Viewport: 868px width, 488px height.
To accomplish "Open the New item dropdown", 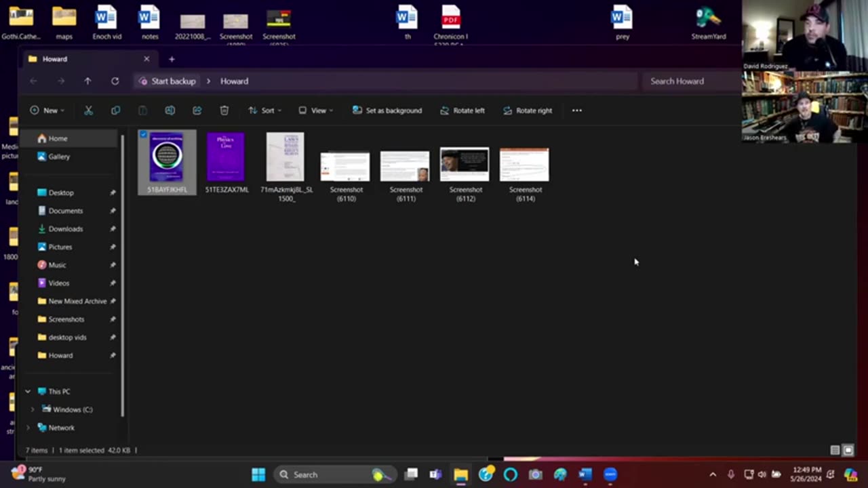I will point(47,110).
